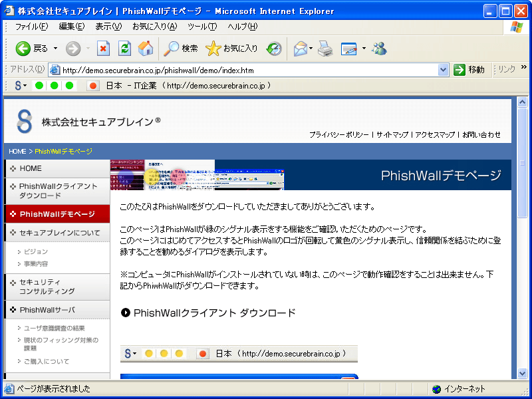Expand the Links (リンク) toolbar chevron
This screenshot has height=399, width=532.
(524, 67)
